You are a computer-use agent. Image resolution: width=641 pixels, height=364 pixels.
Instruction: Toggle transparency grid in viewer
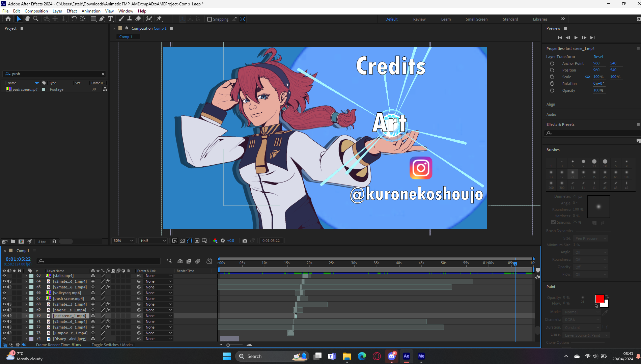click(x=182, y=241)
